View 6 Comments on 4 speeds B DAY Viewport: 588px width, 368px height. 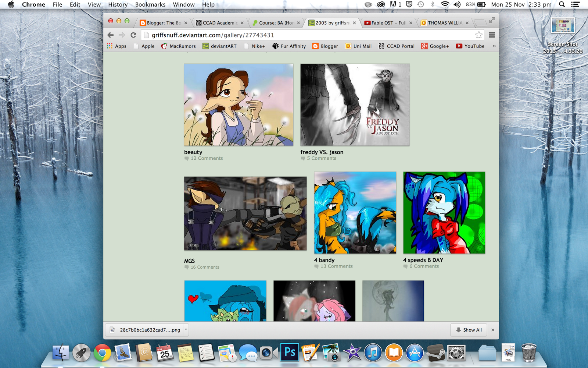point(421,266)
